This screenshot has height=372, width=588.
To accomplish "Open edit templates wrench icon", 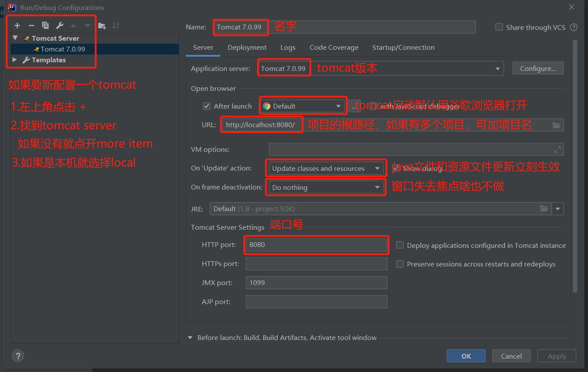I will (x=60, y=26).
